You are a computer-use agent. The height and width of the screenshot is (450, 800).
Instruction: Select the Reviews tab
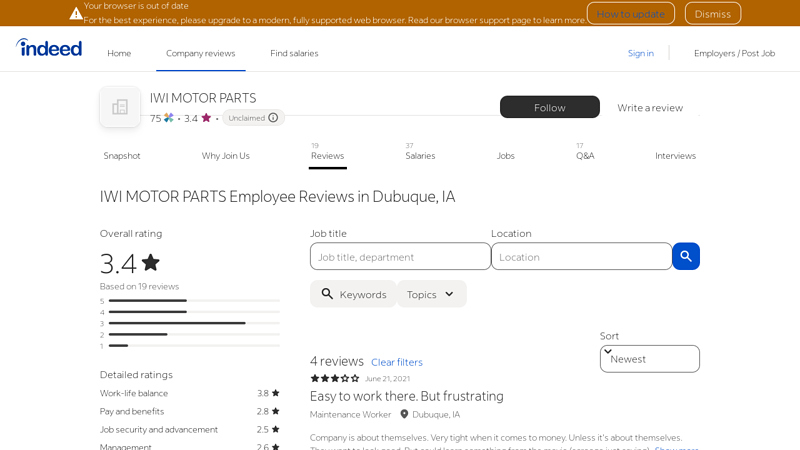point(328,155)
